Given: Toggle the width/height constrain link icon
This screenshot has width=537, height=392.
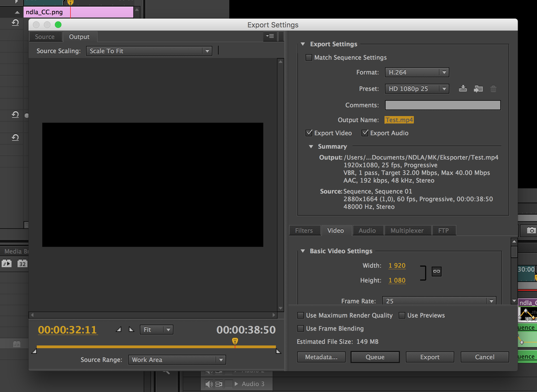Looking at the screenshot, I should pyautogui.click(x=436, y=271).
